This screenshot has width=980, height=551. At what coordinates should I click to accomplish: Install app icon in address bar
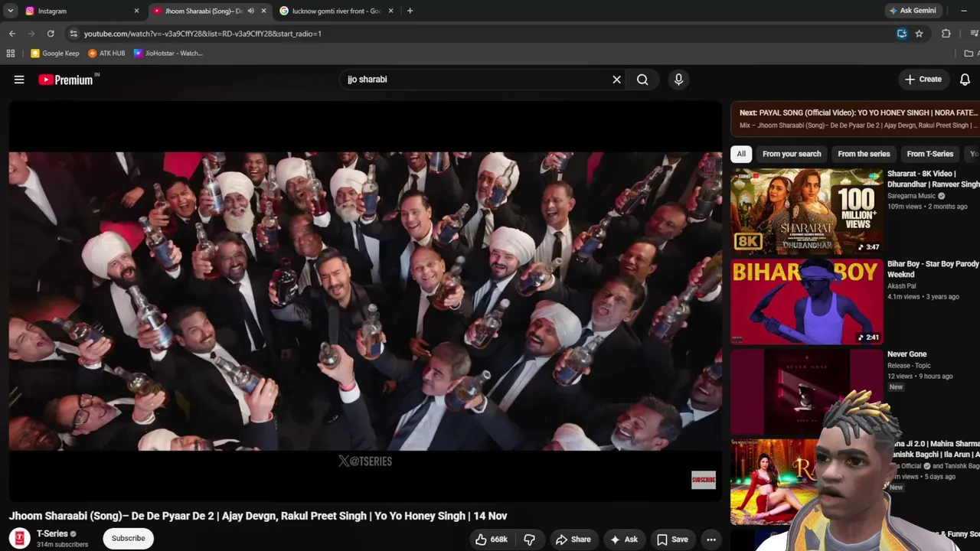click(902, 34)
